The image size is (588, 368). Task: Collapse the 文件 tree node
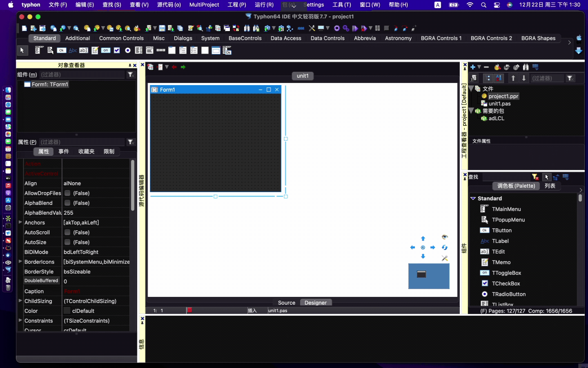471,88
